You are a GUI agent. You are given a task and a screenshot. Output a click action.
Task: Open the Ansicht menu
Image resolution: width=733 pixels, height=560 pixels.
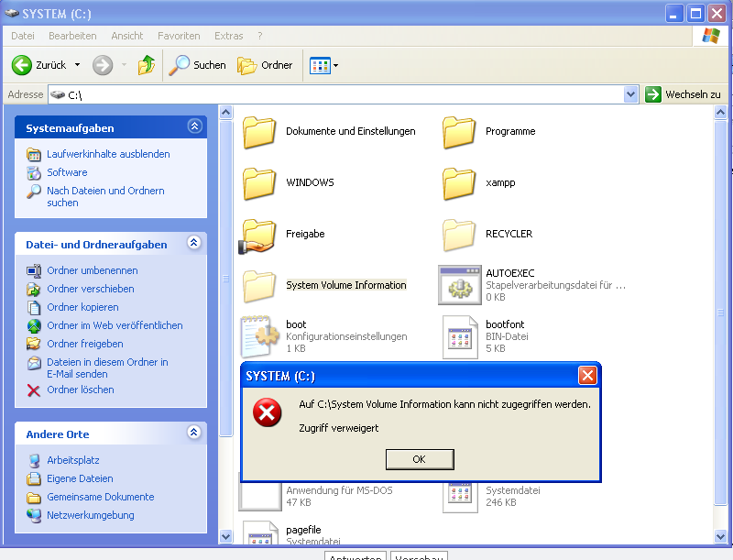127,36
